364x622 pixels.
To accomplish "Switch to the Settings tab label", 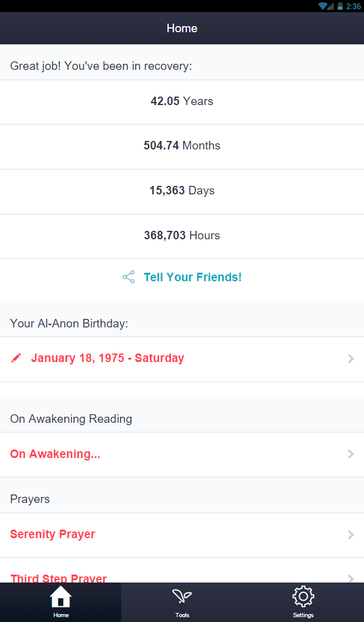I will point(303,615).
